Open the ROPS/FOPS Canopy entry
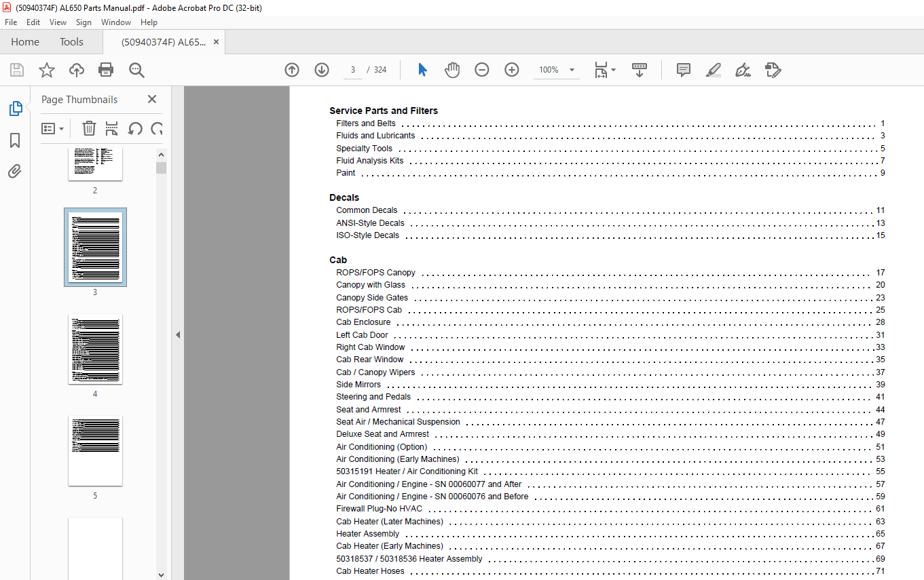 pos(610,273)
